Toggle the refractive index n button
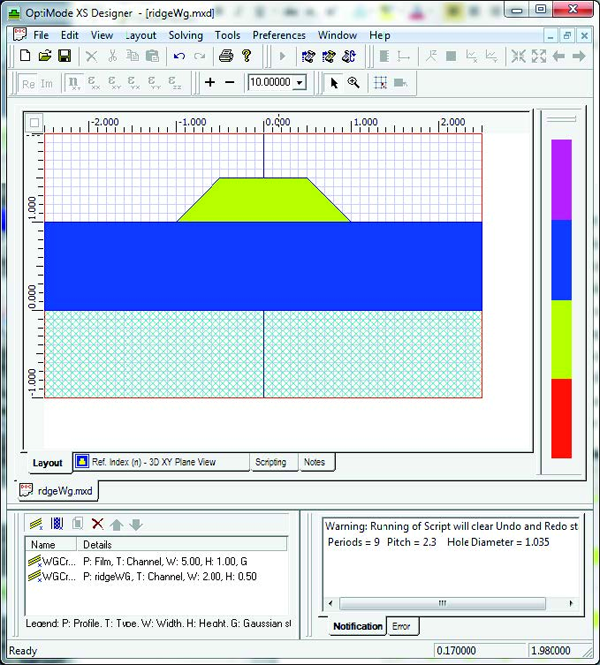This screenshot has width=600, height=665. pos(74,83)
